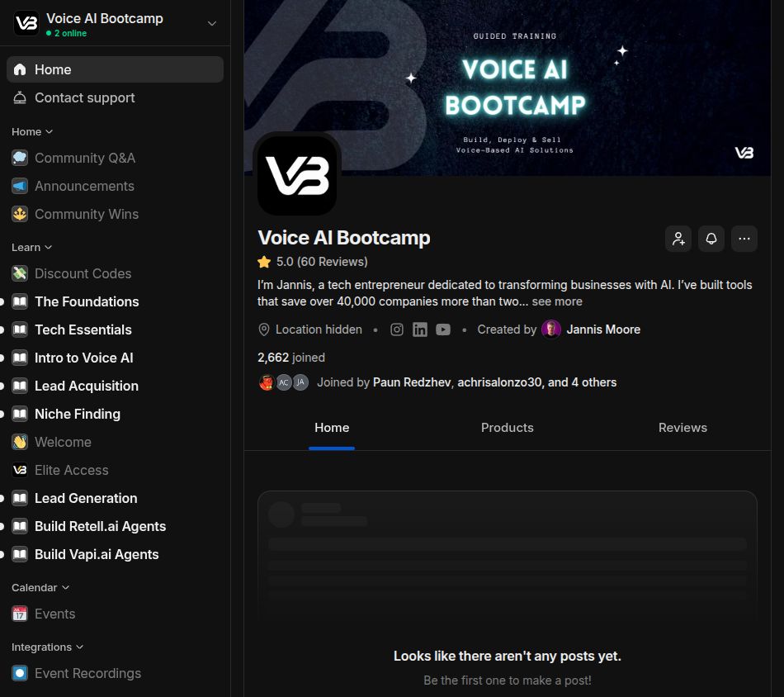The image size is (784, 697).
Task: Open The Foundations course
Action: 115,301
